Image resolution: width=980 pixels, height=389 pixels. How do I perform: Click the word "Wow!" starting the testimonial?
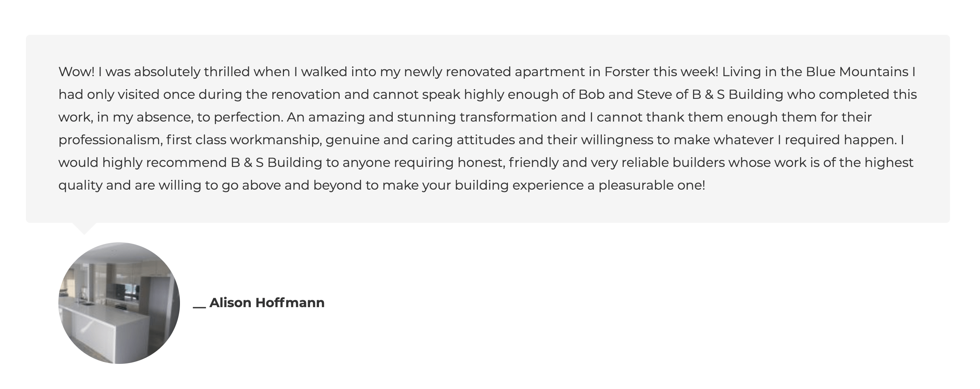click(77, 72)
